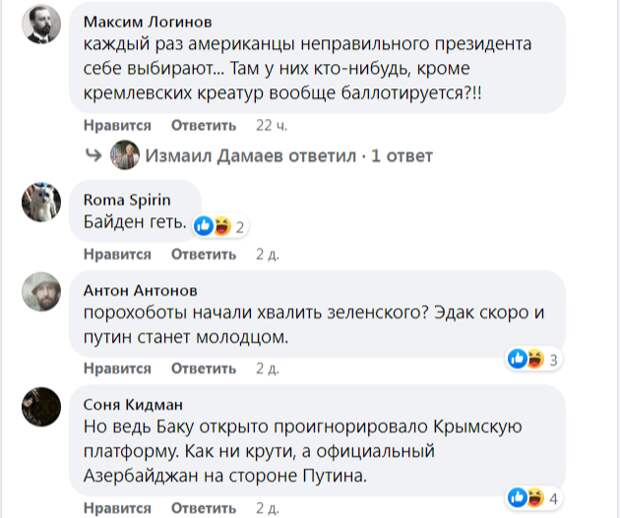View reactions on the Байден геть comment

coord(220,226)
